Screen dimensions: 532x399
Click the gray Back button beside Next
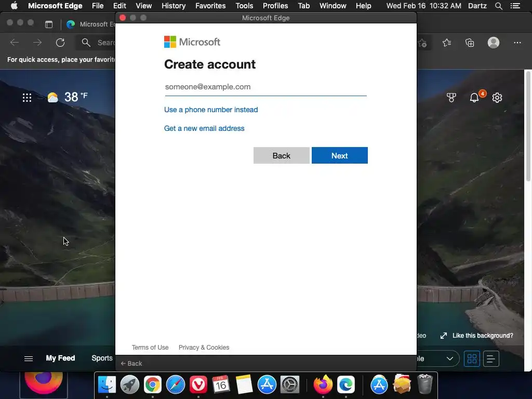pos(281,155)
